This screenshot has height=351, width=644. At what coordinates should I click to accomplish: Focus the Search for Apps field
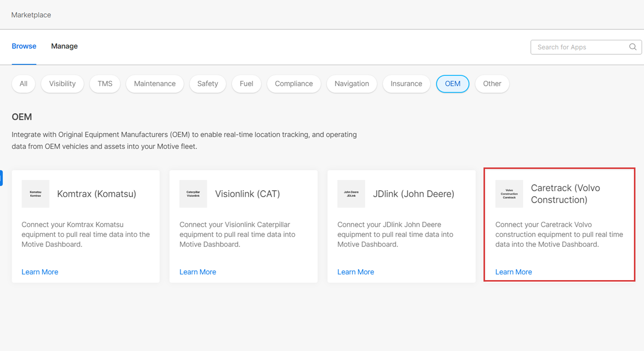tap(579, 47)
